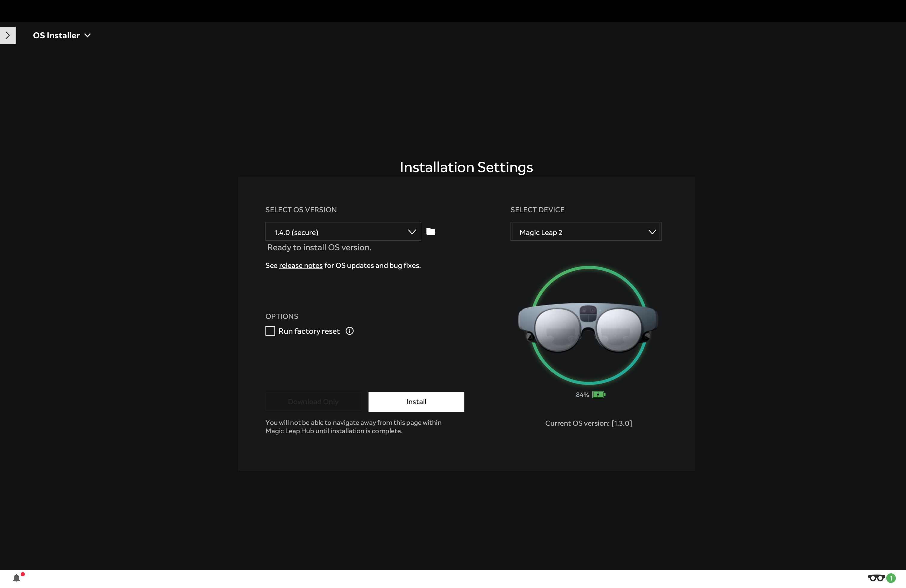Click the OPTIONS section label
Viewport: 906px width, 588px height.
pyautogui.click(x=282, y=316)
